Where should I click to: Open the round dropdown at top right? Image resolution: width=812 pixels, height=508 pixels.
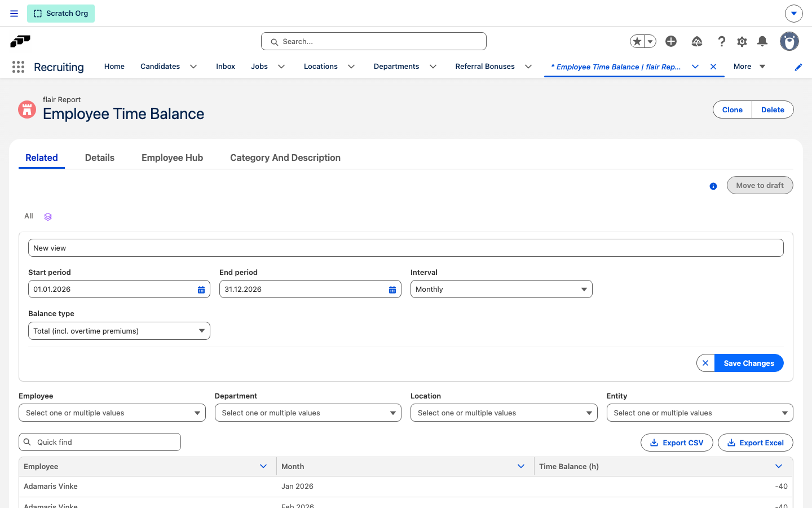[793, 14]
